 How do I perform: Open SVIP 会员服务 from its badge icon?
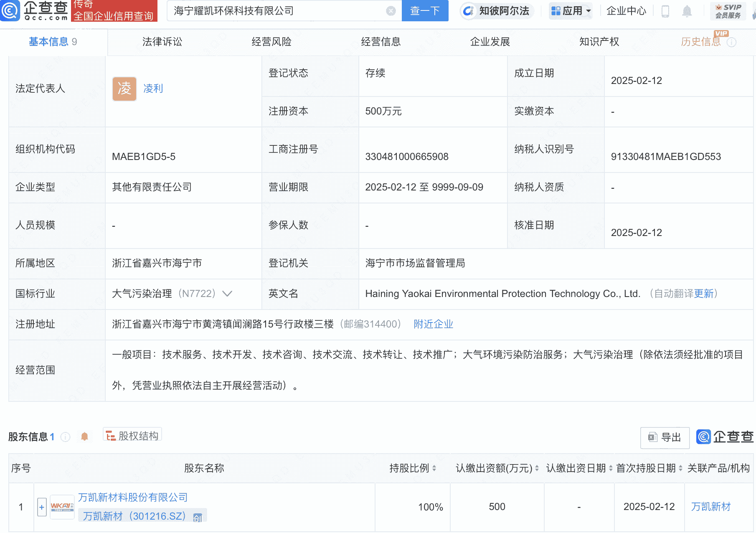(728, 10)
